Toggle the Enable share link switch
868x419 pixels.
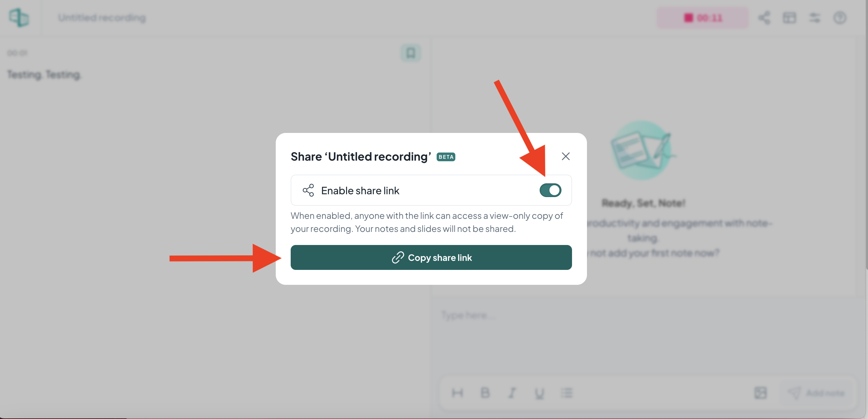[x=550, y=190]
